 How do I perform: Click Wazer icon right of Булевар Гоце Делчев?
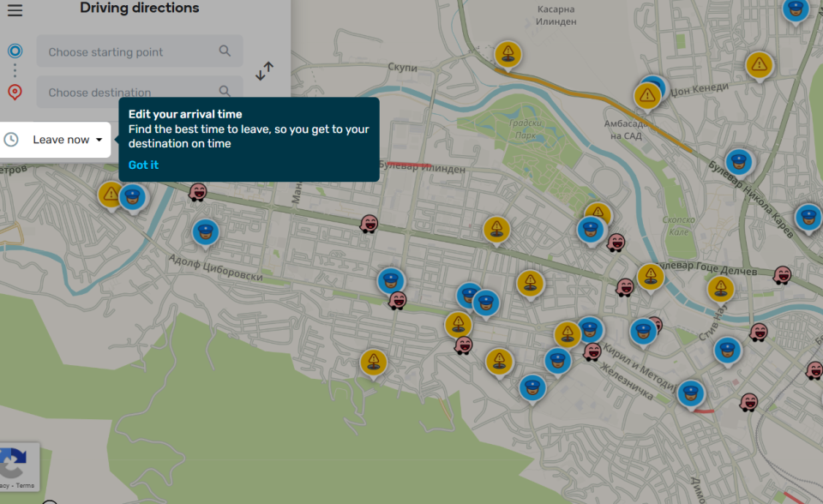(782, 275)
